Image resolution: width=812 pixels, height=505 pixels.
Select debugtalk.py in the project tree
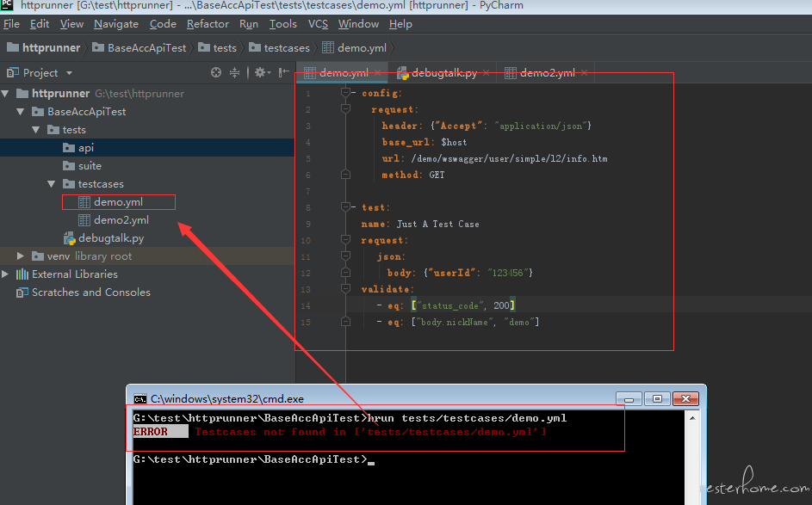coord(111,238)
